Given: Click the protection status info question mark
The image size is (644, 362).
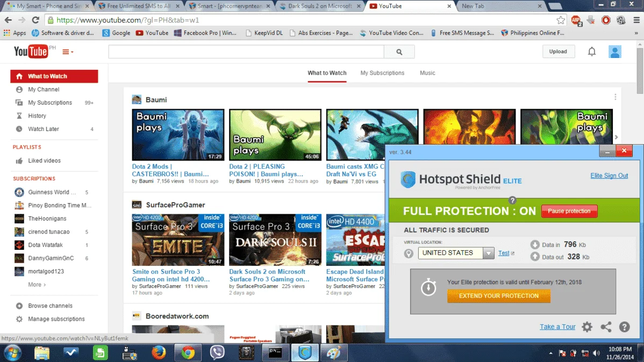Looking at the screenshot, I should 512,200.
